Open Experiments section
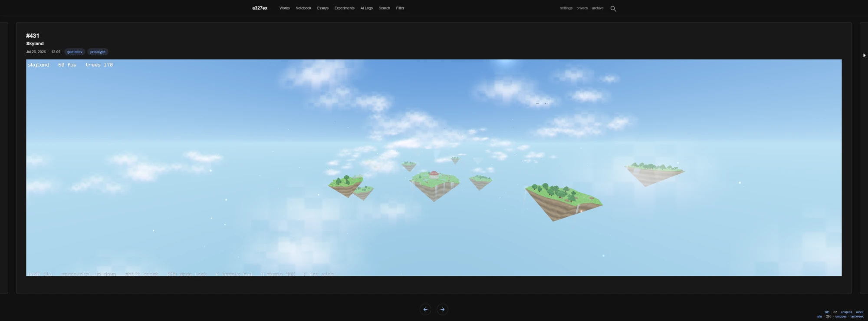 tap(344, 8)
